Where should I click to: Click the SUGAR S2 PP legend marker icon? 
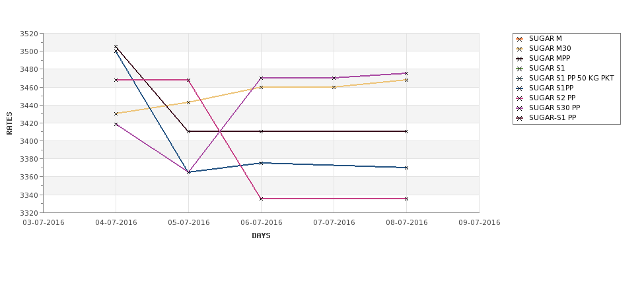(520, 98)
